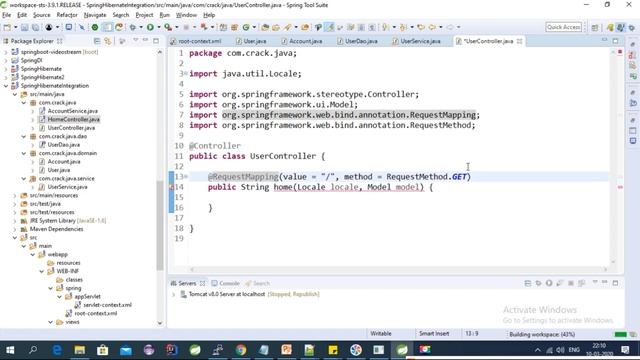This screenshot has width=640, height=360.
Task: Maximize the editor area
Action: (616, 40)
